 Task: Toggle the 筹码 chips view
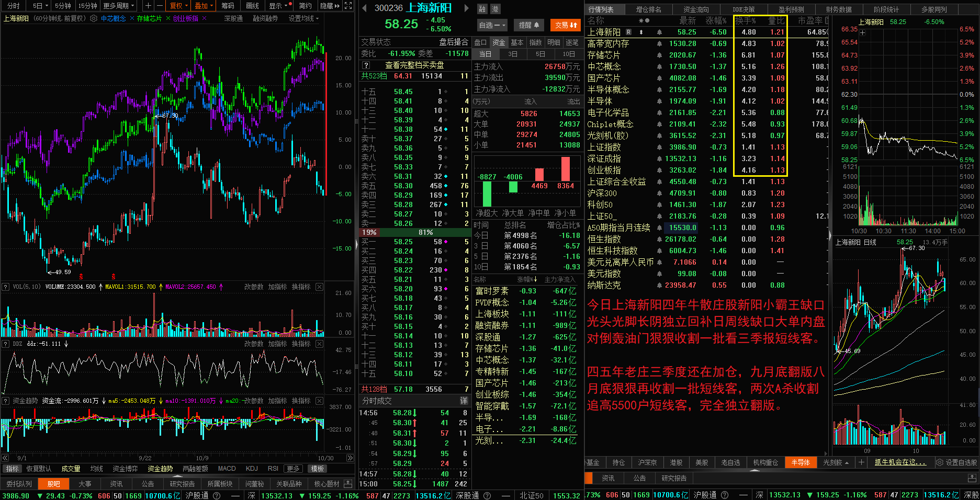point(228,6)
